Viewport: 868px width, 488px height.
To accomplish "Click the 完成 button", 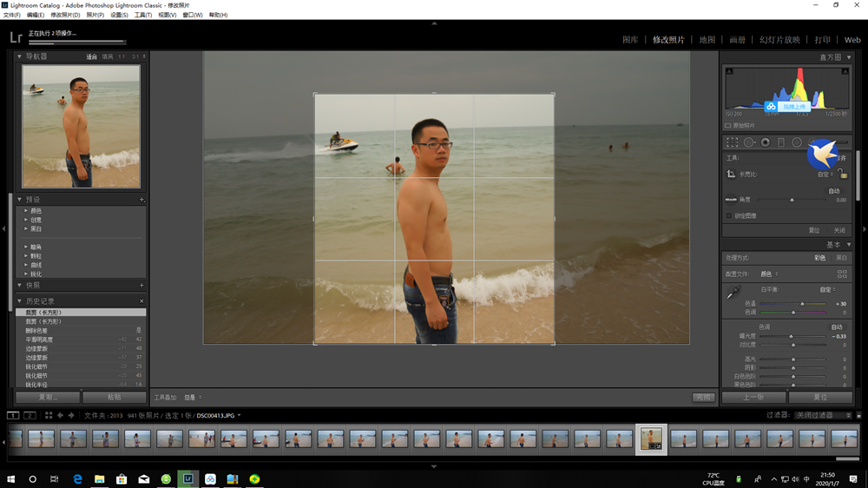I will (703, 398).
